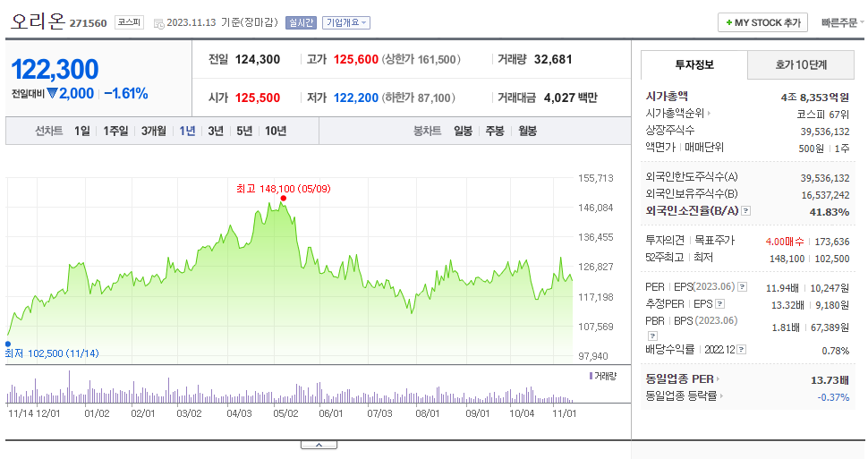Click the 고가 value 125,600
This screenshot has height=459, width=868.
[x=356, y=59]
